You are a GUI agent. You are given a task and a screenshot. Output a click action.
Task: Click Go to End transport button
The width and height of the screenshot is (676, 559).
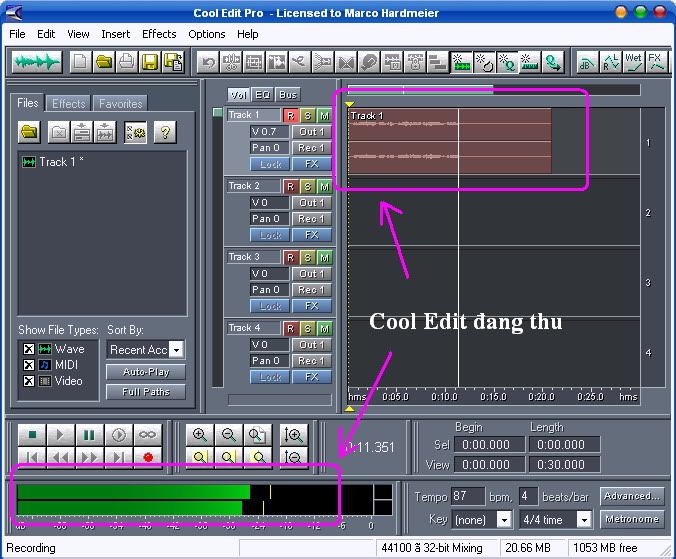pos(119,457)
